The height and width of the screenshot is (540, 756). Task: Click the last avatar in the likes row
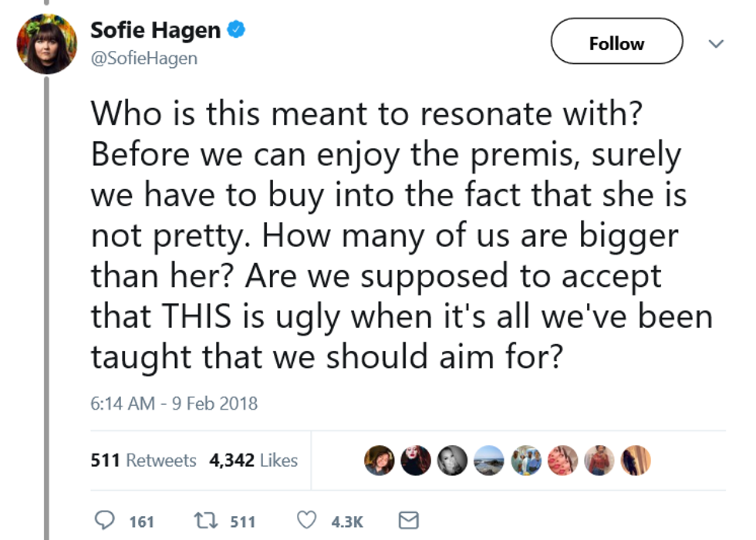tap(634, 460)
